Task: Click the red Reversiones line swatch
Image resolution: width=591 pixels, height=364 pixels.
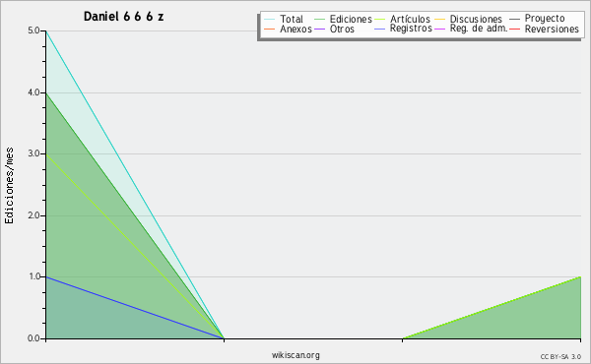Action: [x=514, y=29]
